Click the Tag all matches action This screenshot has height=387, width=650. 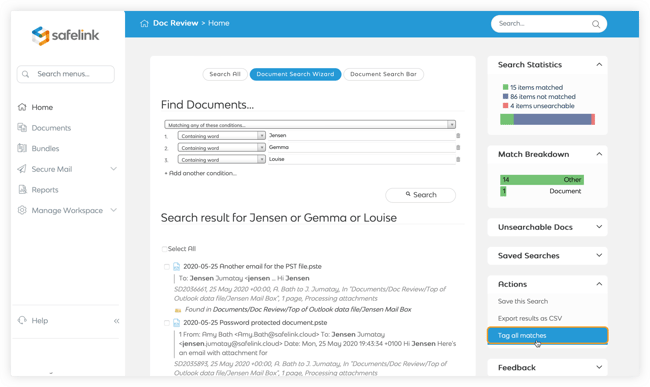coord(548,335)
